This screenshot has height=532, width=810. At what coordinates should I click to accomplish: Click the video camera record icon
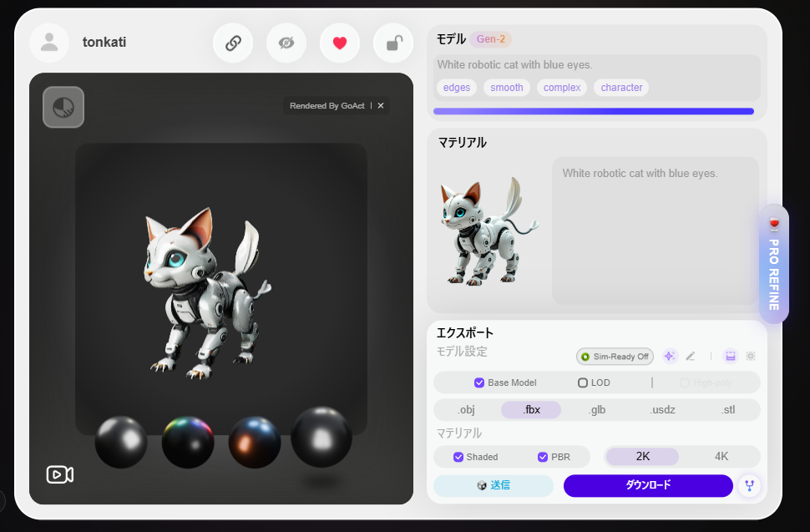click(x=59, y=474)
